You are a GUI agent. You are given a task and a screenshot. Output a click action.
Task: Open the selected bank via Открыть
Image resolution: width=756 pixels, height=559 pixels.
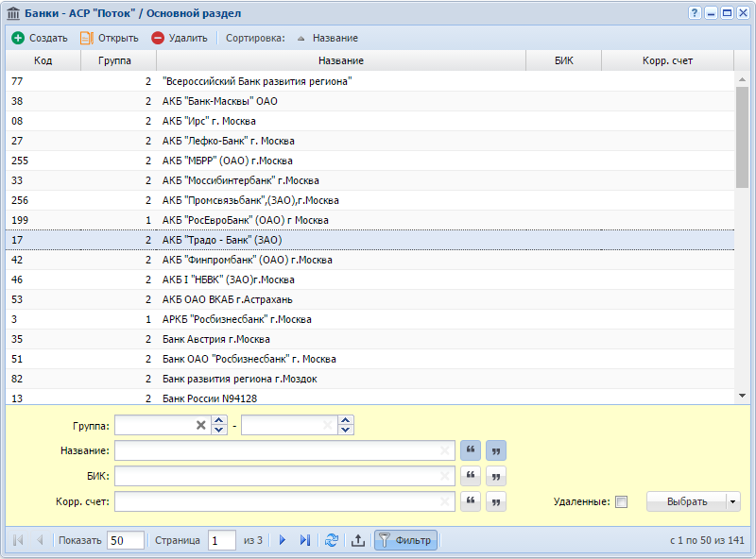(x=110, y=38)
